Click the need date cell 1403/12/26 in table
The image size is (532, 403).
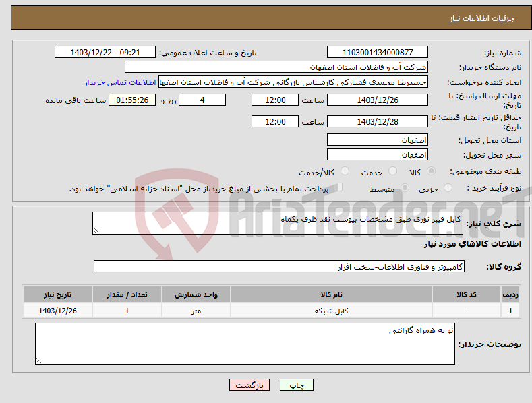[x=58, y=311]
